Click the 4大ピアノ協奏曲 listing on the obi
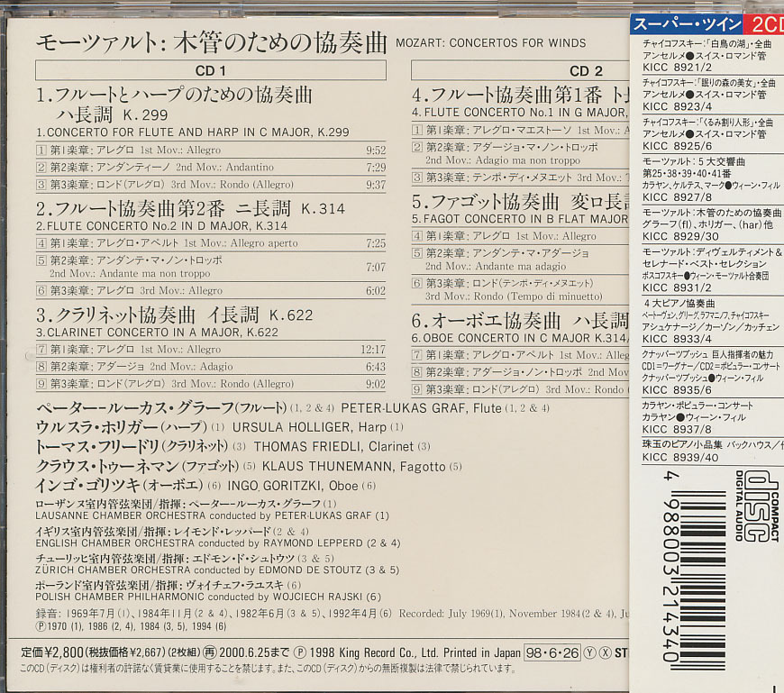Viewport: 784px width, 693px height. point(679,304)
